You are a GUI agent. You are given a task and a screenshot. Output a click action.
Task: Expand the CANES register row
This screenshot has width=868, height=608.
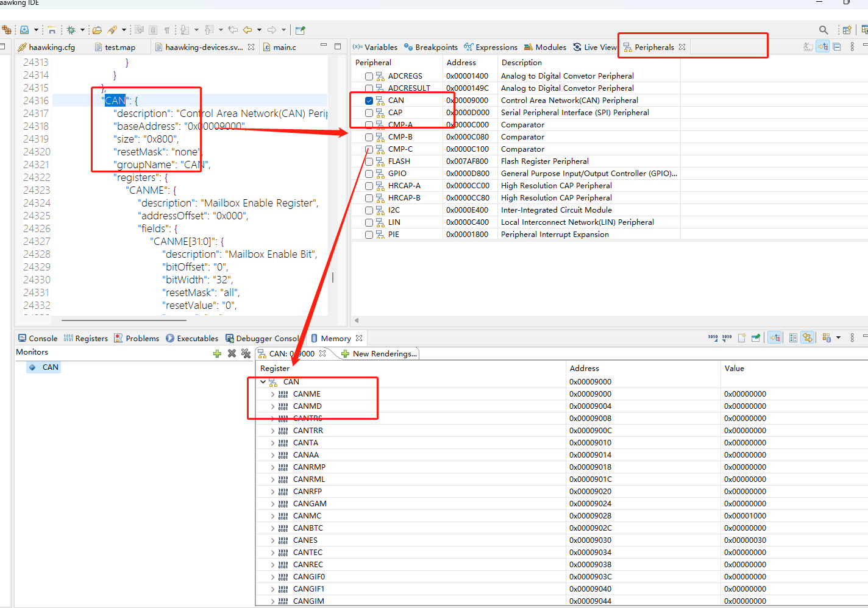(x=272, y=540)
